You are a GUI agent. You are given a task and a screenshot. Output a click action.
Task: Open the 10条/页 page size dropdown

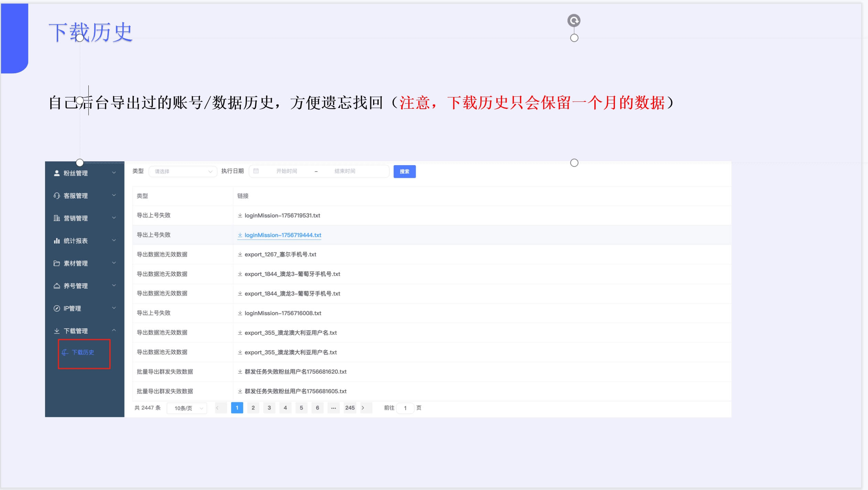pyautogui.click(x=186, y=408)
